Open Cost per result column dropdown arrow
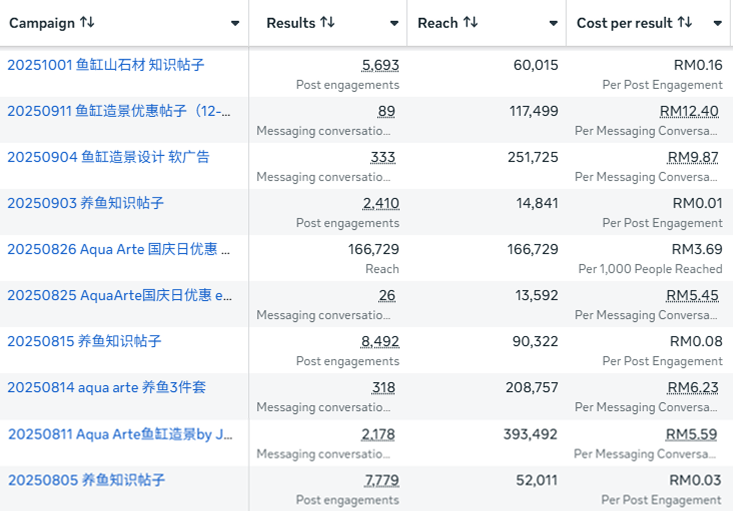The height and width of the screenshot is (511, 733). [x=718, y=23]
